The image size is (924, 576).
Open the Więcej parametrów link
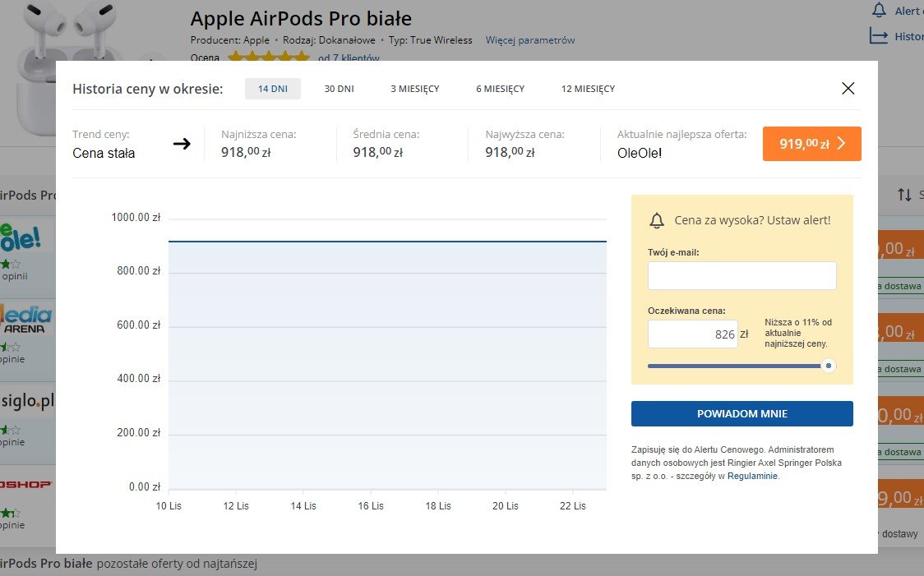pos(529,40)
